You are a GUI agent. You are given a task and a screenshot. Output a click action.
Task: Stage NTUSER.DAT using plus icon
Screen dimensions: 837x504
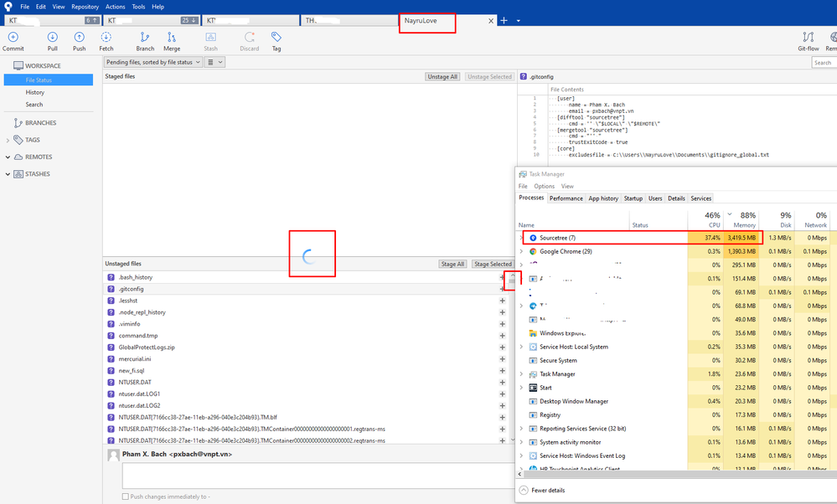pos(502,383)
